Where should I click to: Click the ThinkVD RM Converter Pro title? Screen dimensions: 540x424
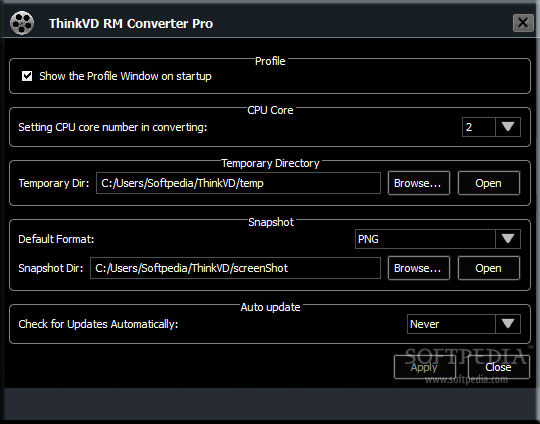point(131,23)
